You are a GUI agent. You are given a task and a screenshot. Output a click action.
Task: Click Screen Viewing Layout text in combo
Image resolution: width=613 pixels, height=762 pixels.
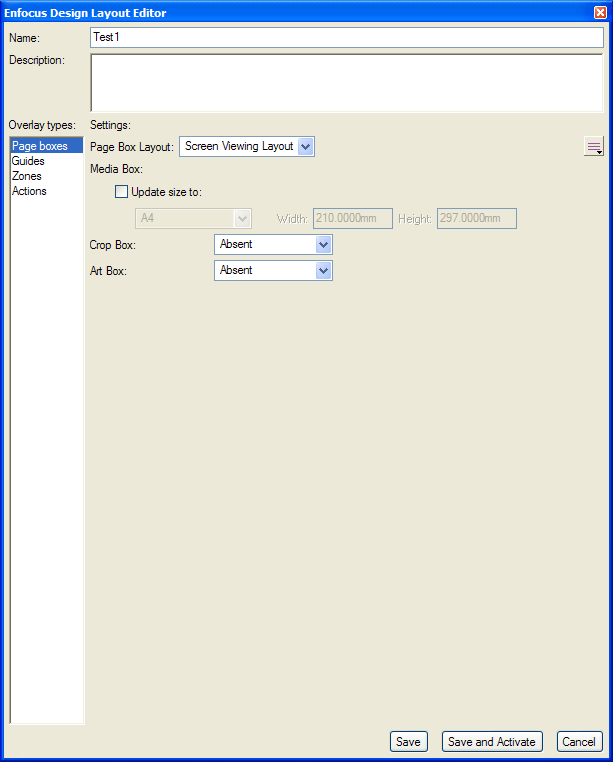tap(239, 146)
